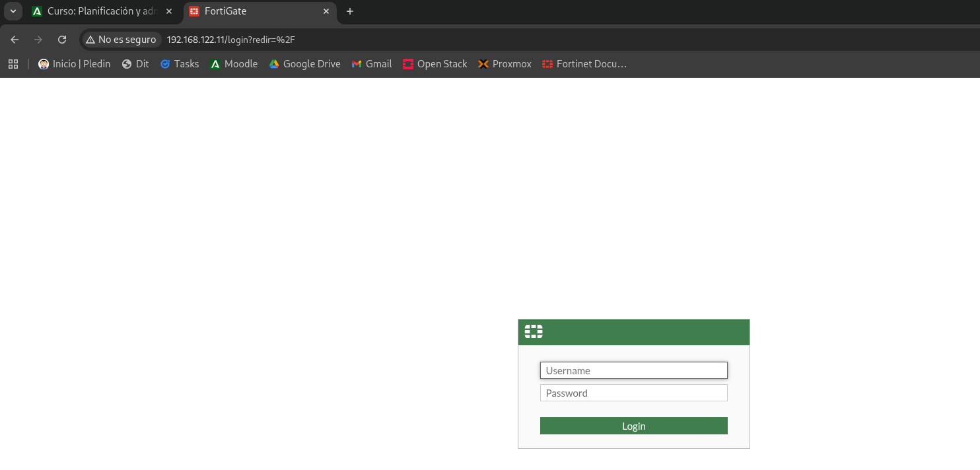The height and width of the screenshot is (470, 980).
Task: Click the Password input field
Action: point(633,393)
